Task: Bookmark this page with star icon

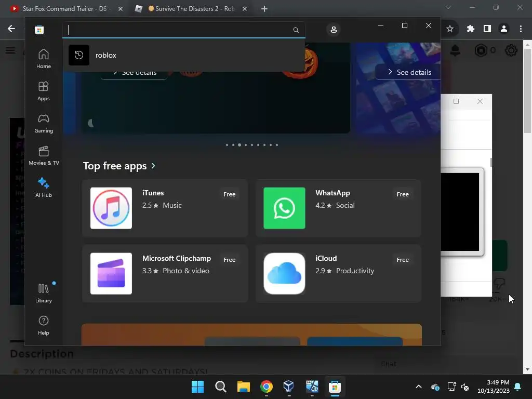Action: (x=450, y=29)
